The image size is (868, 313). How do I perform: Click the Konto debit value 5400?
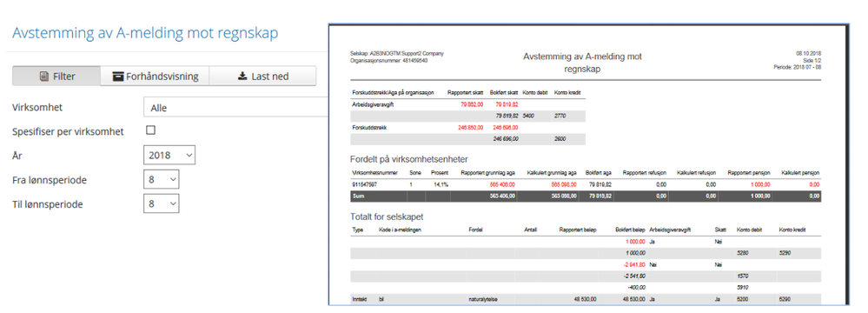(x=528, y=116)
